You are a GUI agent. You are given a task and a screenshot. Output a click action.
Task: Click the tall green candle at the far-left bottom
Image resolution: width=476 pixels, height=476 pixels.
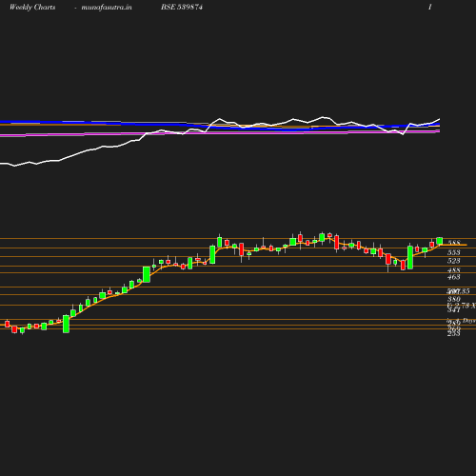pos(66,324)
